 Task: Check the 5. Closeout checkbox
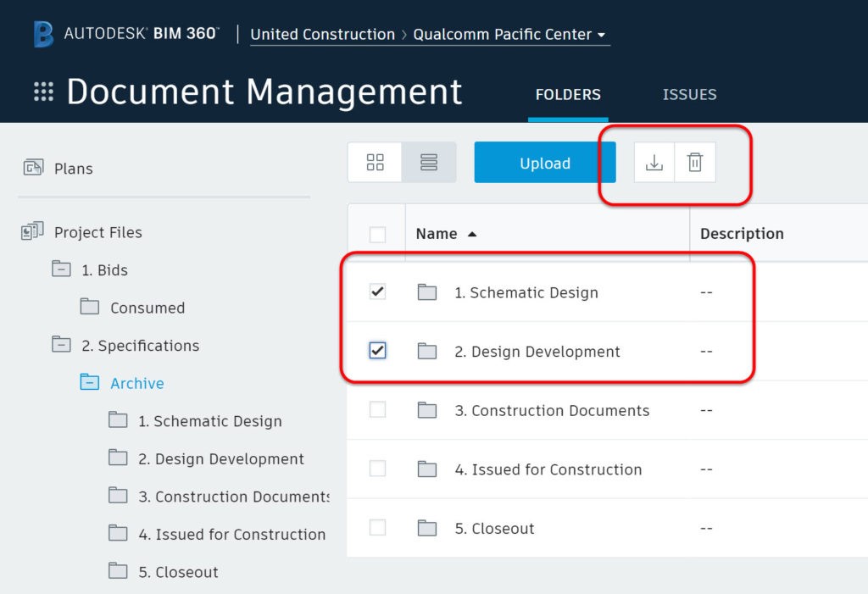tap(377, 527)
